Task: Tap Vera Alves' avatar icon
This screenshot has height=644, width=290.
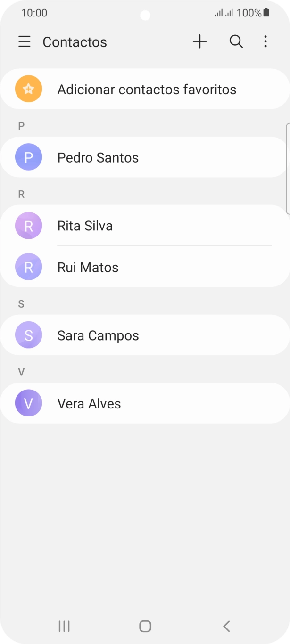Action: point(28,403)
